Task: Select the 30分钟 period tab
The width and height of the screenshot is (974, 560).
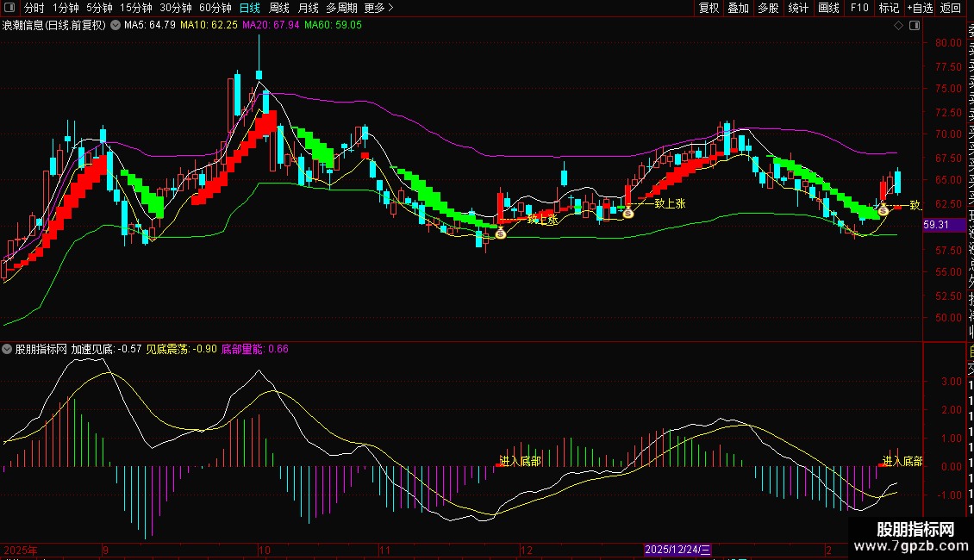Action: point(176,8)
